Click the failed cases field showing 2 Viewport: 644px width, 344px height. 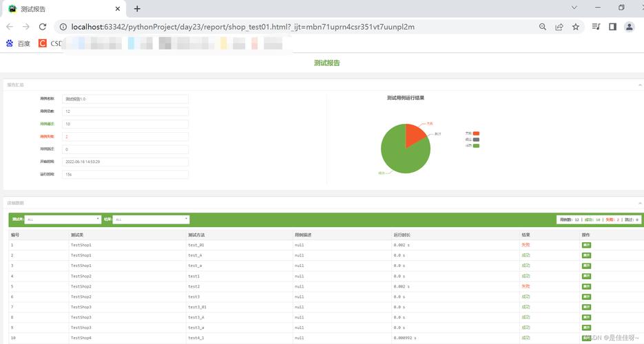tap(125, 136)
